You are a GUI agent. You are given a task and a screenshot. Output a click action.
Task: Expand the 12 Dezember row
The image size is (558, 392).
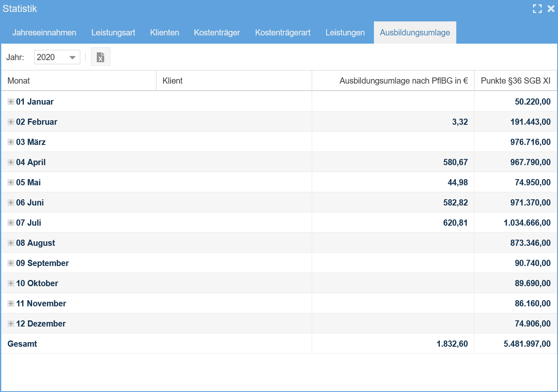coord(10,323)
